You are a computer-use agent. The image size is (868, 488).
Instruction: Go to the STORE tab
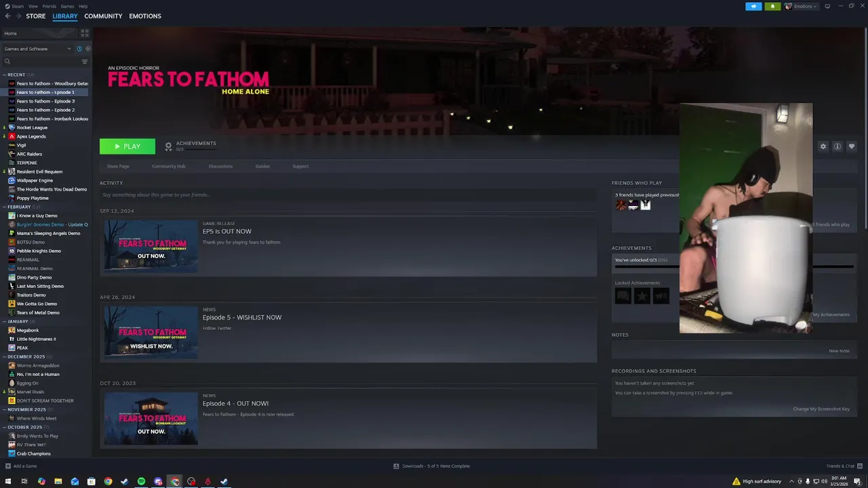(36, 16)
